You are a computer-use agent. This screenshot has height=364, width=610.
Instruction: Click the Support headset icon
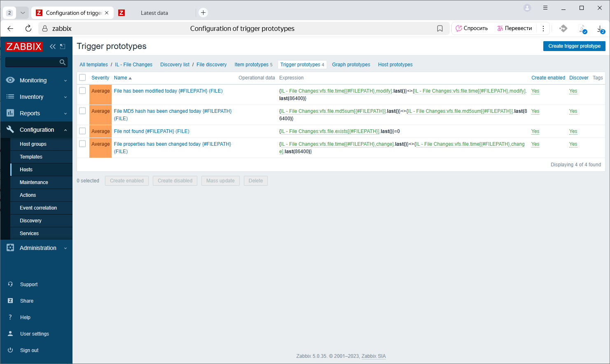pos(10,284)
